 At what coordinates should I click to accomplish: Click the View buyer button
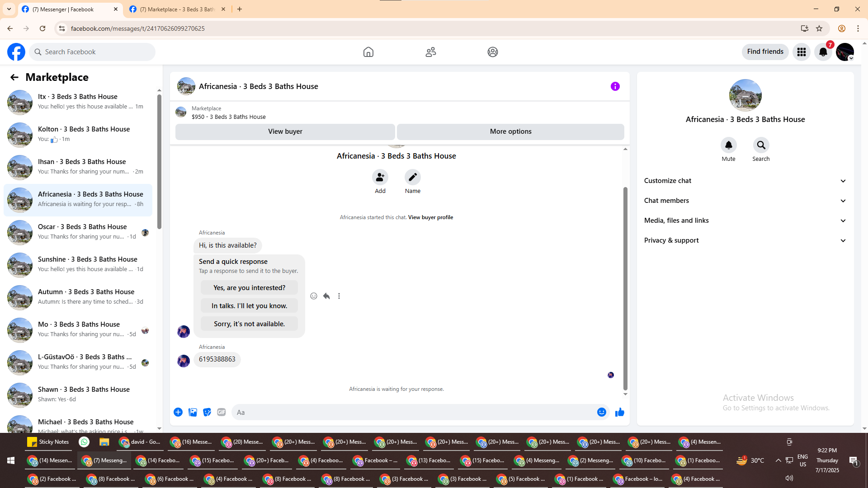(285, 131)
